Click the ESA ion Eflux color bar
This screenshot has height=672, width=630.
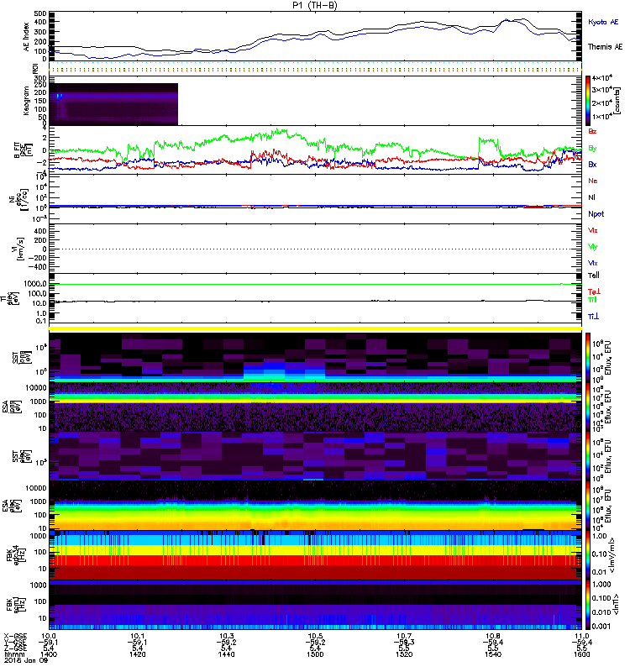(588, 407)
